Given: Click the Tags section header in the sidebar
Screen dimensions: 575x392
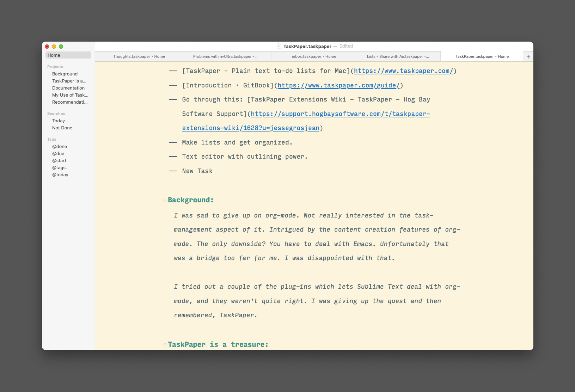Looking at the screenshot, I should [x=52, y=139].
